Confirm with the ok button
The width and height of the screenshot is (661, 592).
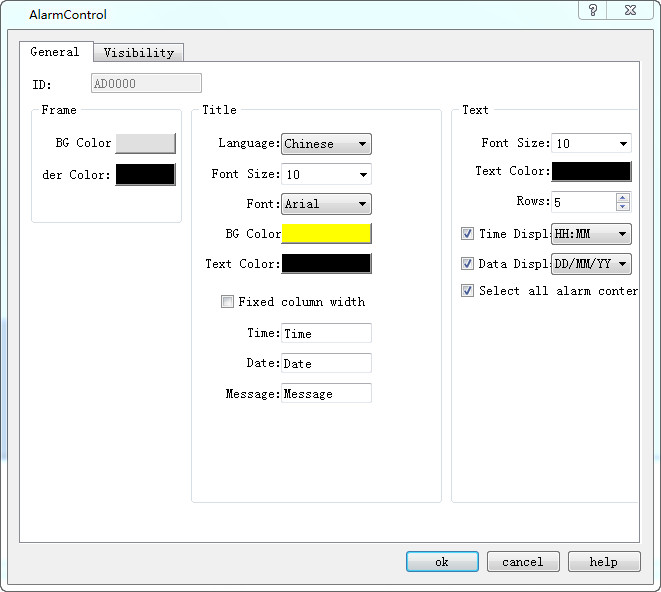pyautogui.click(x=442, y=562)
